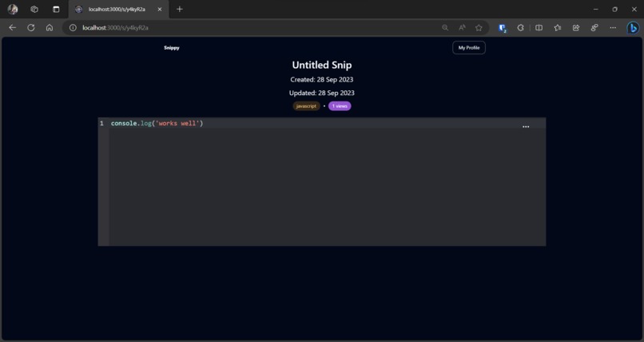The height and width of the screenshot is (342, 644).
Task: Restore down the browser window
Action: point(614,9)
